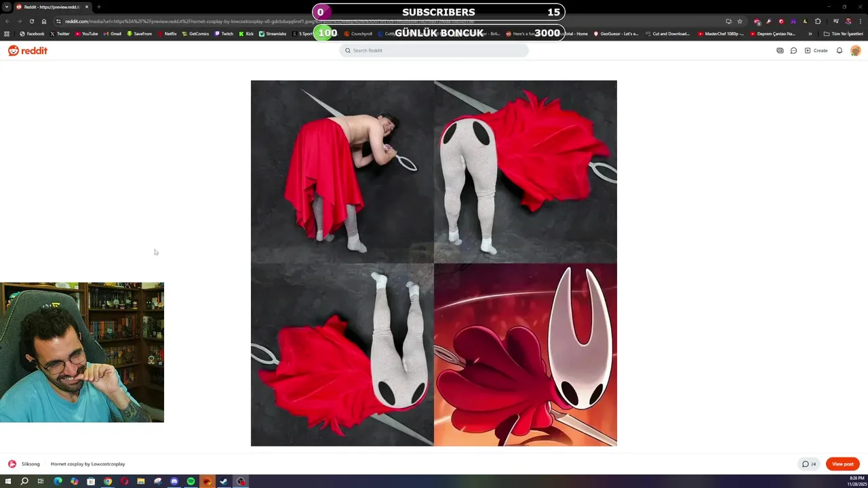
Task: Open Reddit user avatar menu
Action: coord(855,51)
